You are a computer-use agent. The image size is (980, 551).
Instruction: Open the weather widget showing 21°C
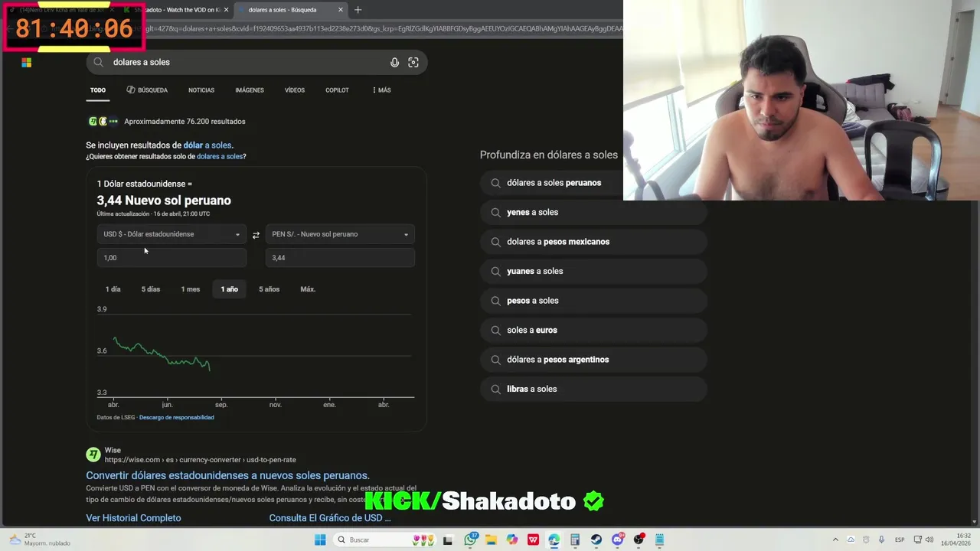pyautogui.click(x=41, y=540)
